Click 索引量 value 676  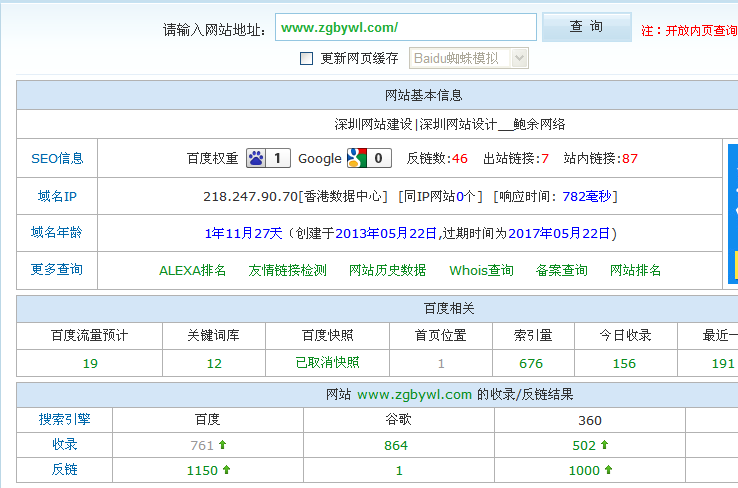coord(531,364)
